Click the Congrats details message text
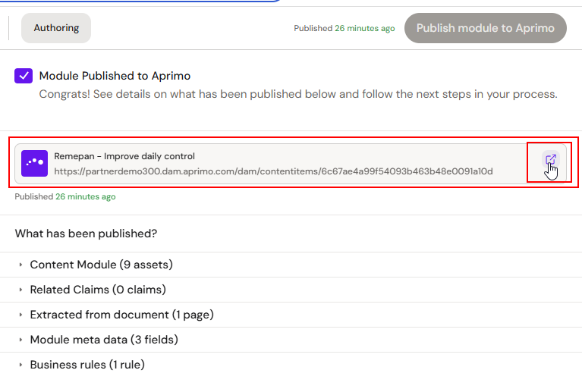The height and width of the screenshot is (392, 582). [298, 94]
